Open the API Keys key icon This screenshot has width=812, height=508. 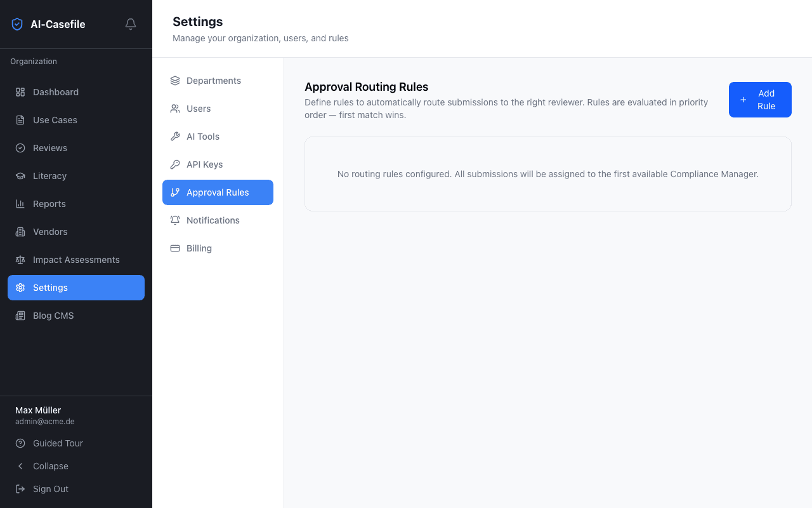tap(174, 164)
